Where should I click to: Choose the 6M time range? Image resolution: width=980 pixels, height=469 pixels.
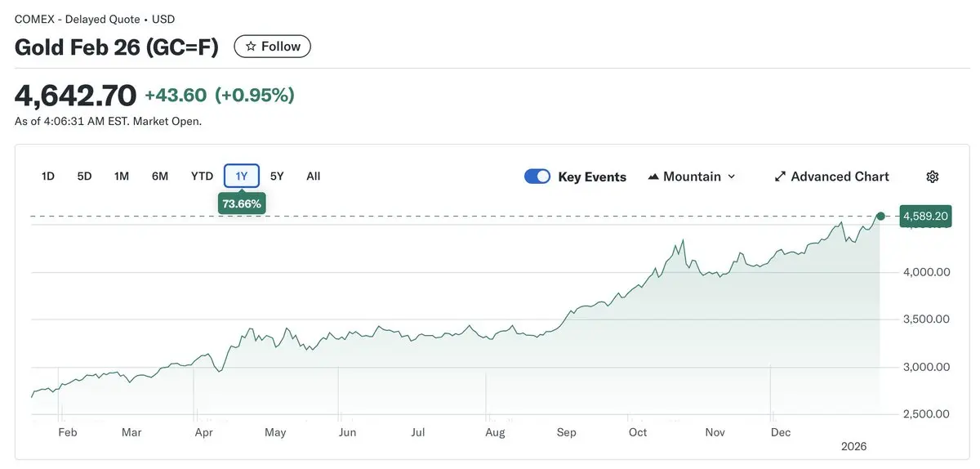pyautogui.click(x=160, y=176)
